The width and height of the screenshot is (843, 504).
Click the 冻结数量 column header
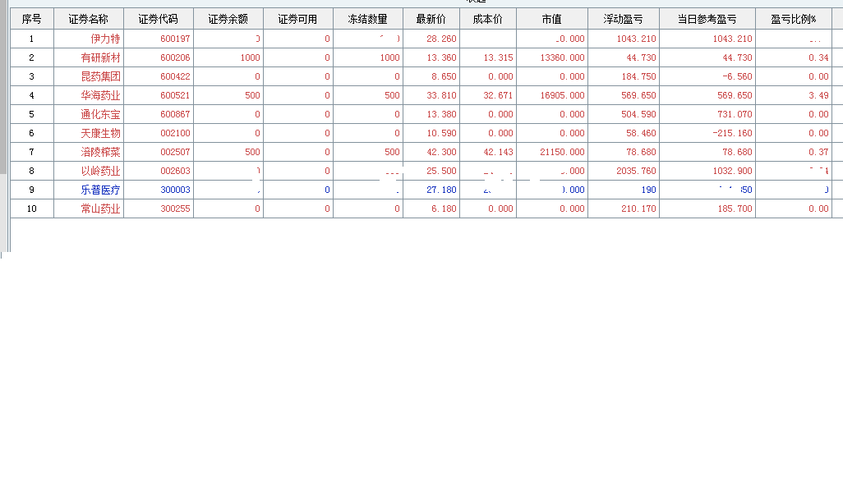[368, 20]
